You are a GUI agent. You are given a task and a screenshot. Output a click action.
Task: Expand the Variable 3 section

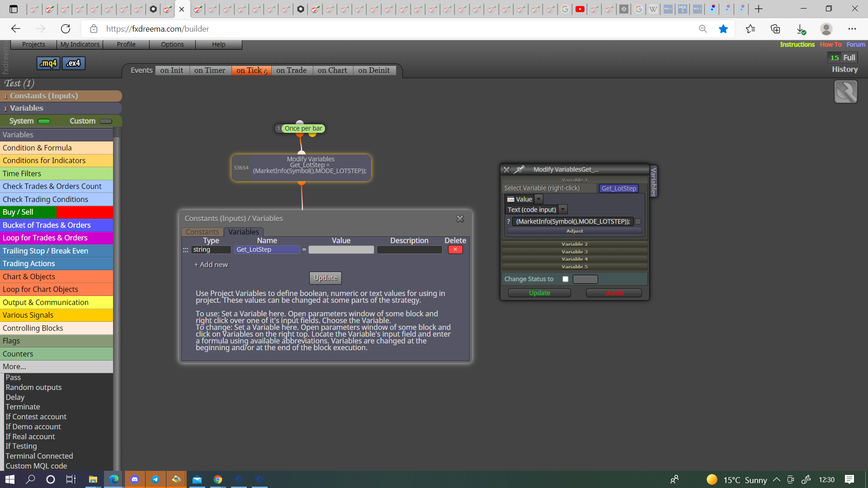(575, 252)
